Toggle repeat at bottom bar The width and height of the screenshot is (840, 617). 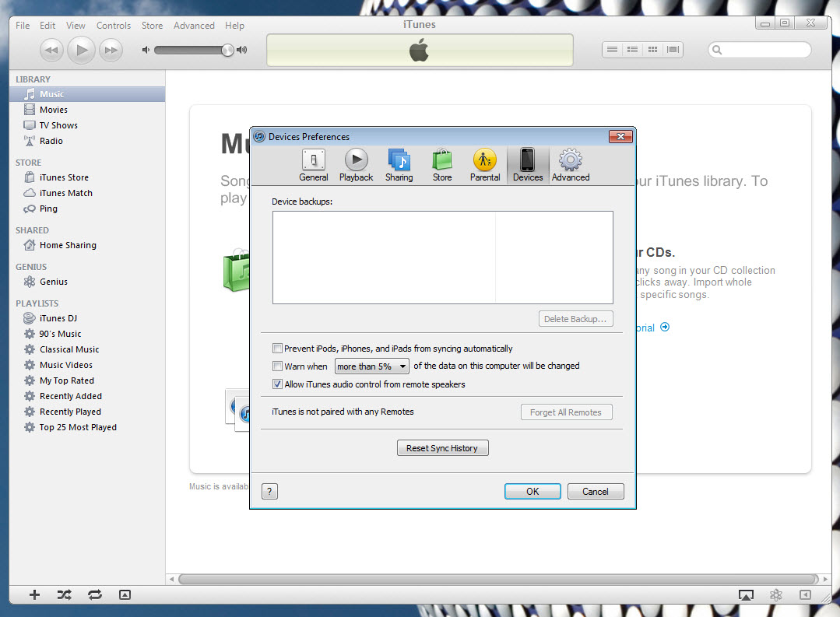click(x=95, y=594)
